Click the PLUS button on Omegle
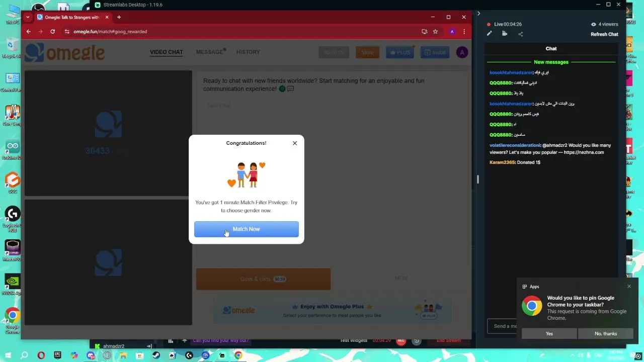This screenshot has width=644, height=362. [x=400, y=52]
